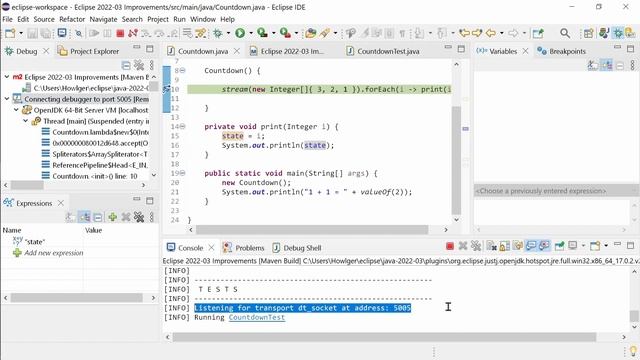Click Collapse All icon in Debug view toolbar
The height and width of the screenshot is (360, 640).
[x=126, y=65]
